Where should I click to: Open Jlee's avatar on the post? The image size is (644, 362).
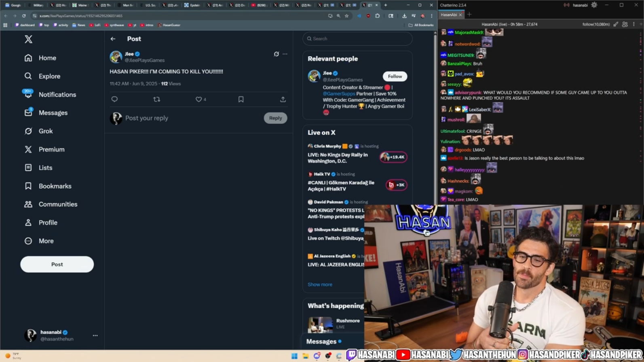(116, 57)
